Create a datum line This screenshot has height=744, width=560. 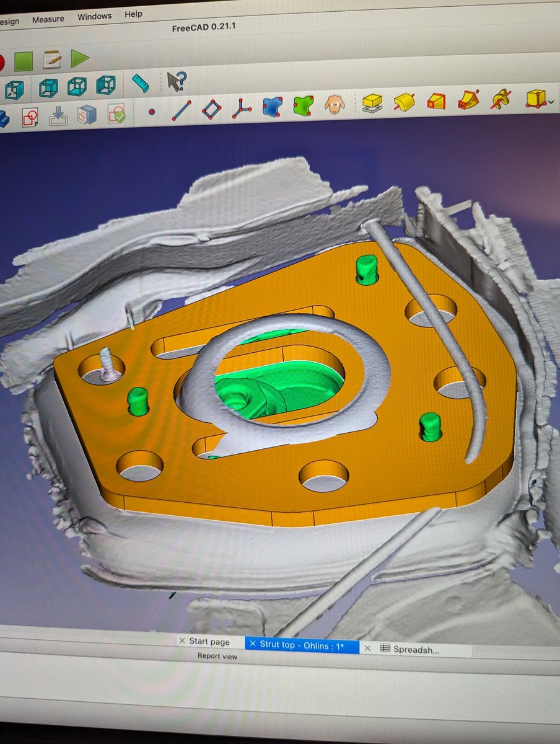pos(181,110)
